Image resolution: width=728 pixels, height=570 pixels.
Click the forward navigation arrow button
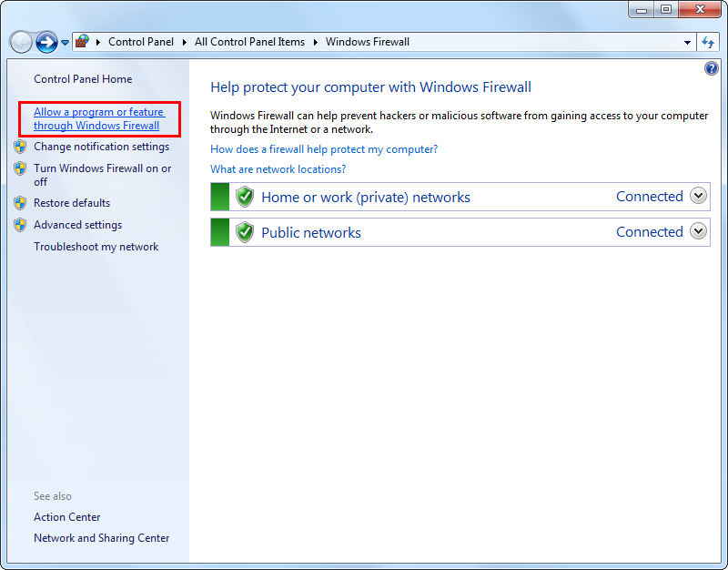tap(46, 42)
